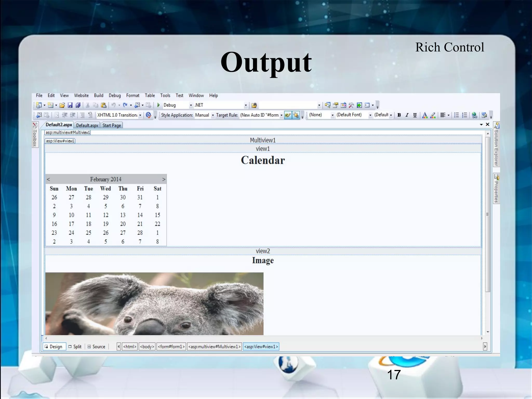The image size is (532, 399).
Task: Toggle Underline formatting
Action: click(x=415, y=115)
